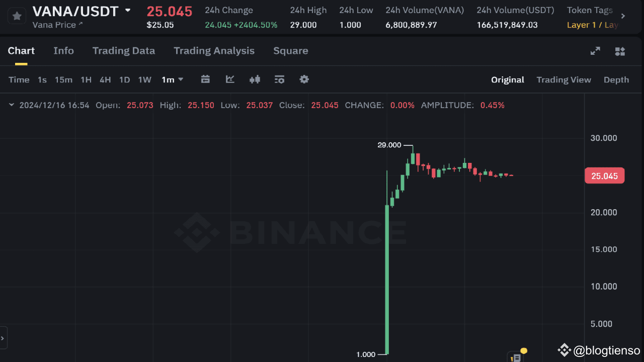
Task: Select the 1D timeframe button
Action: 124,79
